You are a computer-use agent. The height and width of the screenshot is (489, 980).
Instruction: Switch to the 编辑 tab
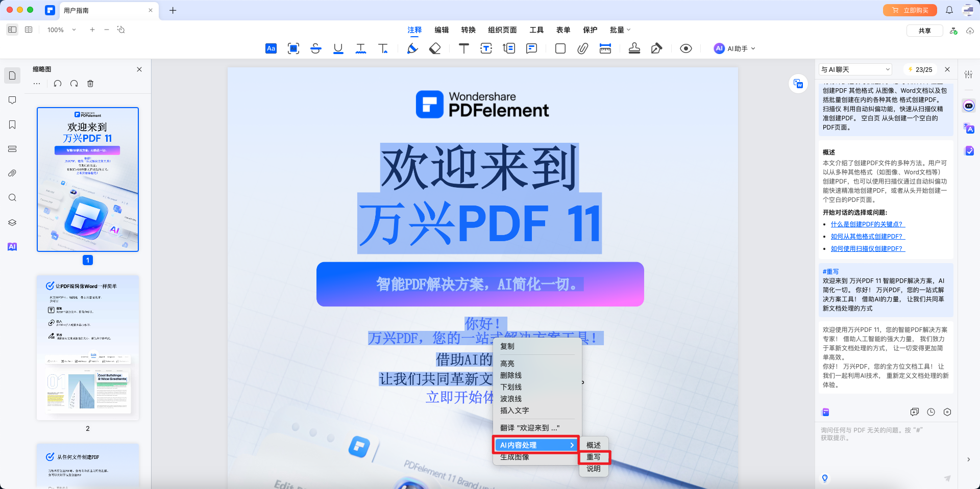point(442,30)
